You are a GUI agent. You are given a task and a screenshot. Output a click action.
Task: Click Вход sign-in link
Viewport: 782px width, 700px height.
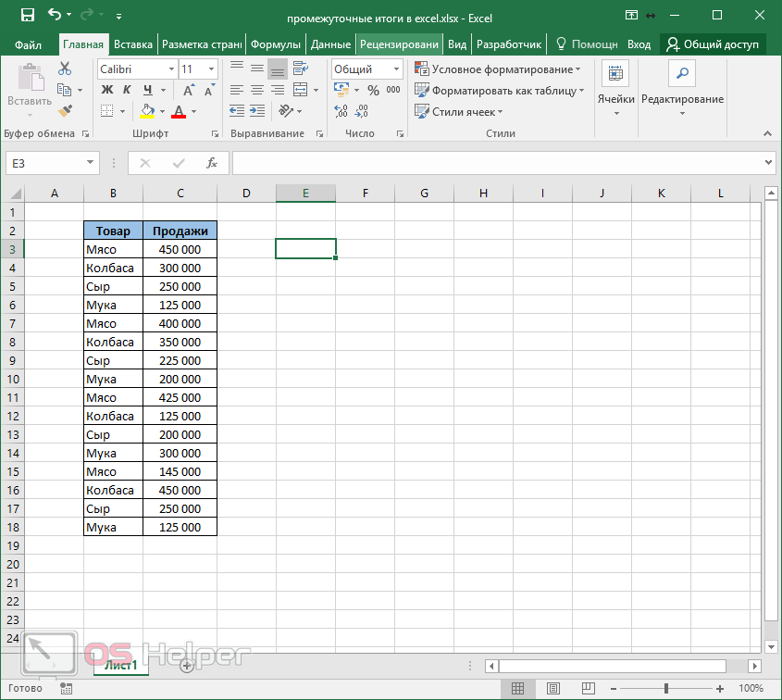(x=639, y=44)
